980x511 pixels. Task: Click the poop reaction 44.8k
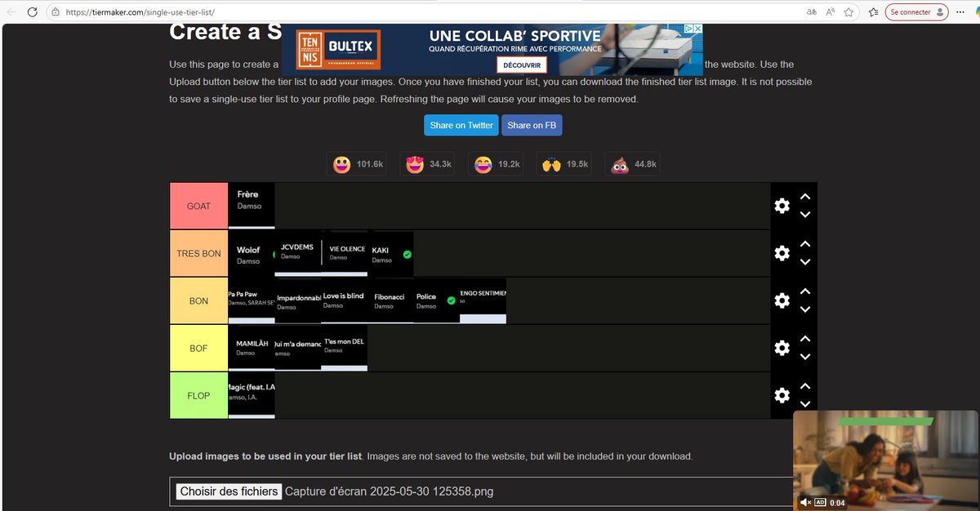click(x=633, y=164)
